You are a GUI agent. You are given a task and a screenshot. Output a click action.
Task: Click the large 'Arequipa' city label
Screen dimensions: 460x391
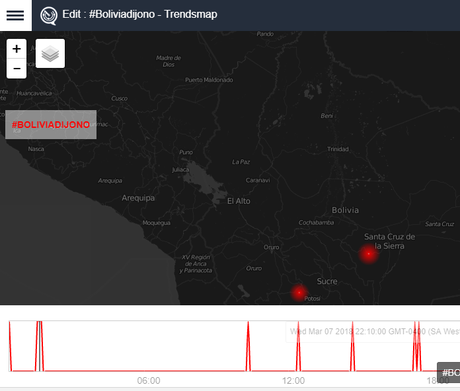pyautogui.click(x=138, y=198)
